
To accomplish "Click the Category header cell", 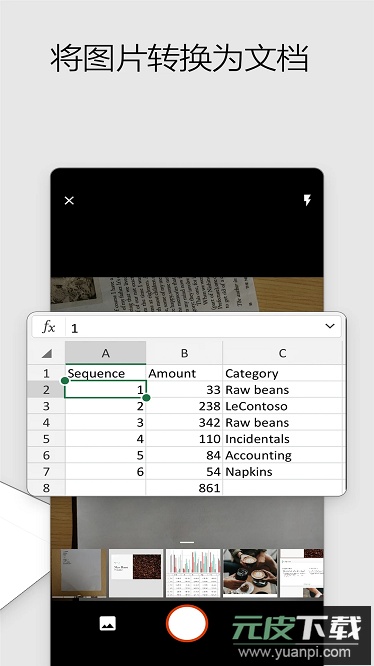I will point(282,373).
